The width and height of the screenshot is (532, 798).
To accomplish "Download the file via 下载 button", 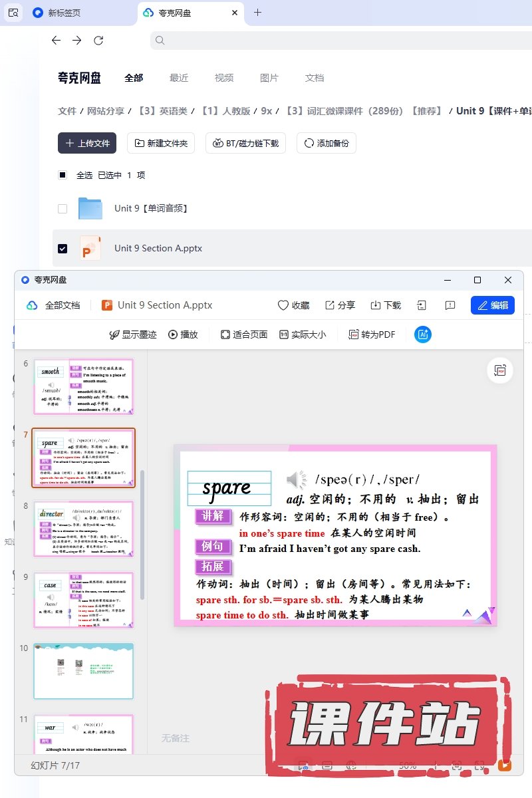I will (x=376, y=305).
